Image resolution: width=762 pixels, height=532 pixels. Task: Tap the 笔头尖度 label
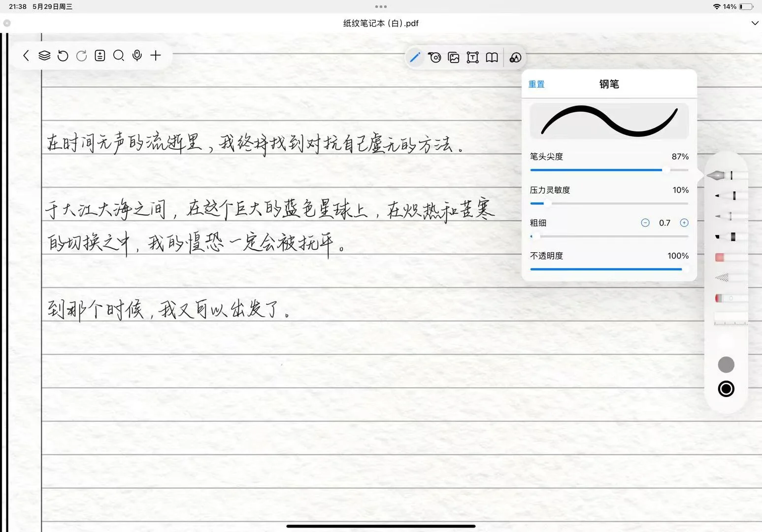(546, 157)
